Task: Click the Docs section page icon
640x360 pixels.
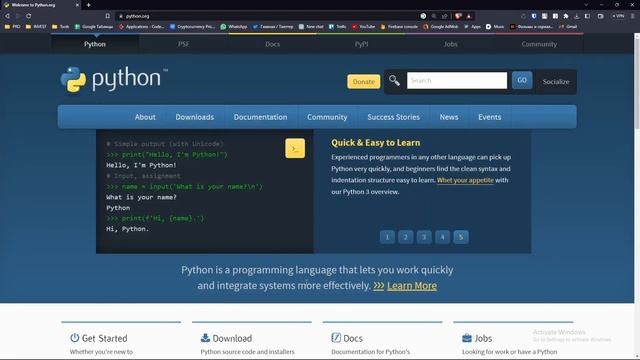Action: point(336,338)
